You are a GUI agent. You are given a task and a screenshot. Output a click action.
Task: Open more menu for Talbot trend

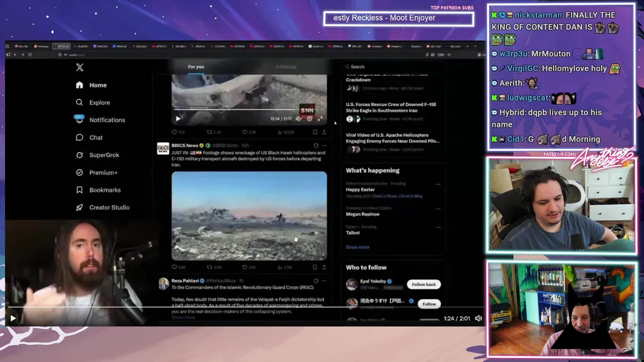[438, 227]
